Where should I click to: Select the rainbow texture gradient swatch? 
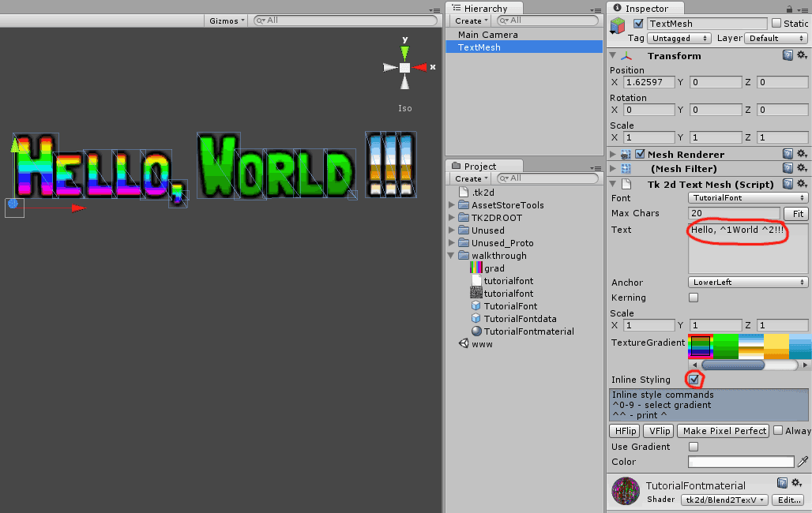pyautogui.click(x=701, y=346)
